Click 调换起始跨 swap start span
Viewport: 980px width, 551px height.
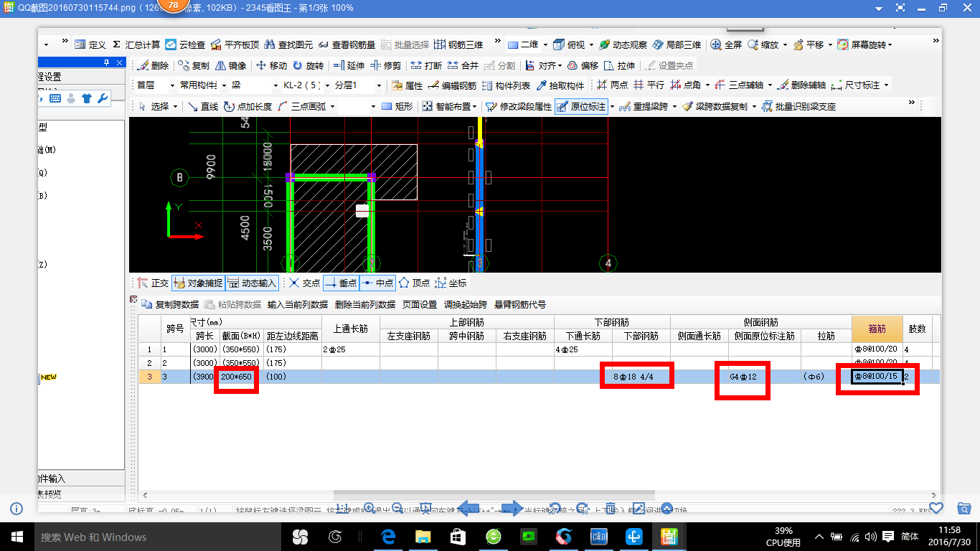pyautogui.click(x=465, y=304)
